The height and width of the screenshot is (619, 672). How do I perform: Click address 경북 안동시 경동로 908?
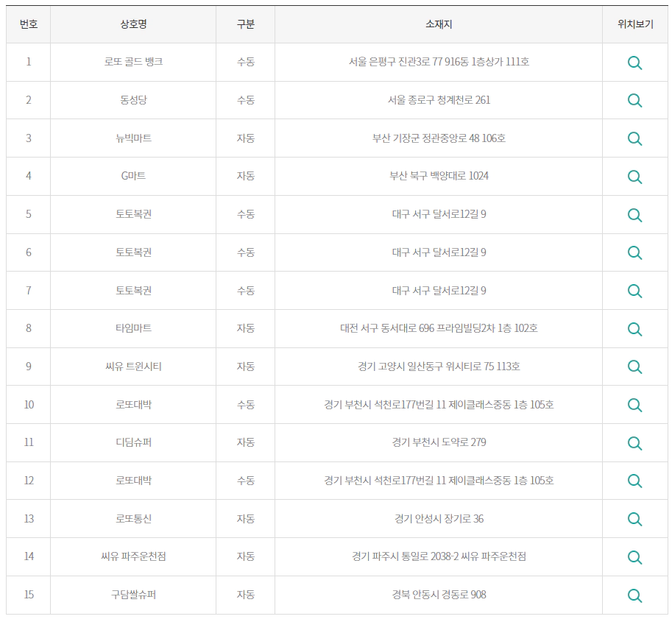tap(439, 595)
